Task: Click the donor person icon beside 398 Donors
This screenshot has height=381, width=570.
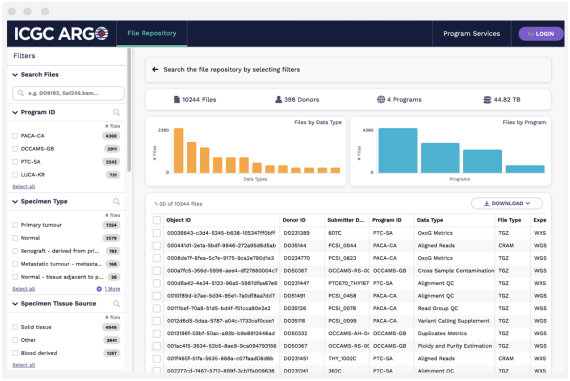Action: click(278, 100)
